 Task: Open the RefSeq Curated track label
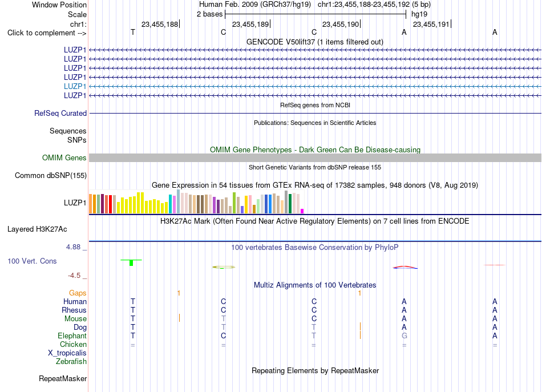coord(60,113)
